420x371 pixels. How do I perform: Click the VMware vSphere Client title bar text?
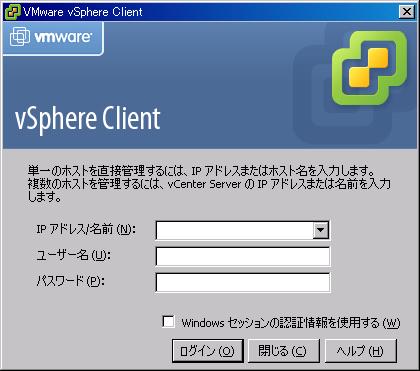[83, 12]
